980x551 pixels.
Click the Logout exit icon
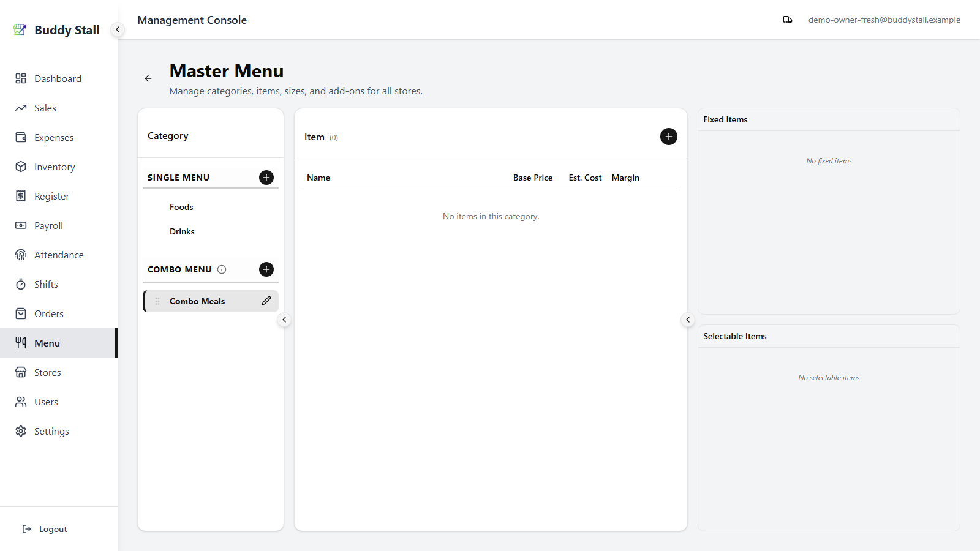coord(27,529)
